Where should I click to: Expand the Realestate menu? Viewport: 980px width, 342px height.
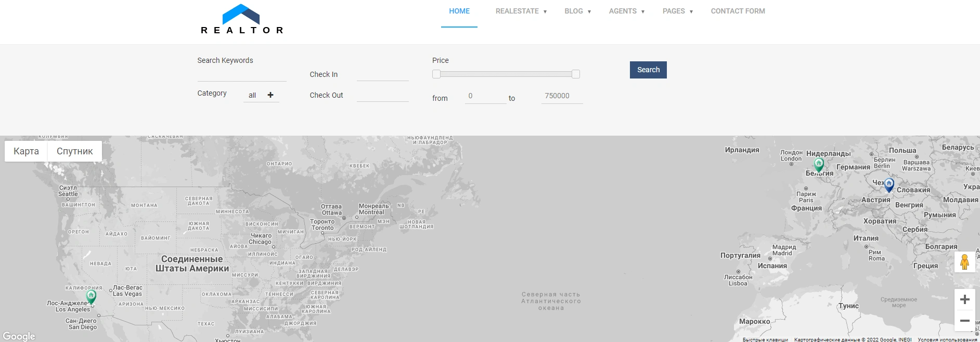click(521, 11)
